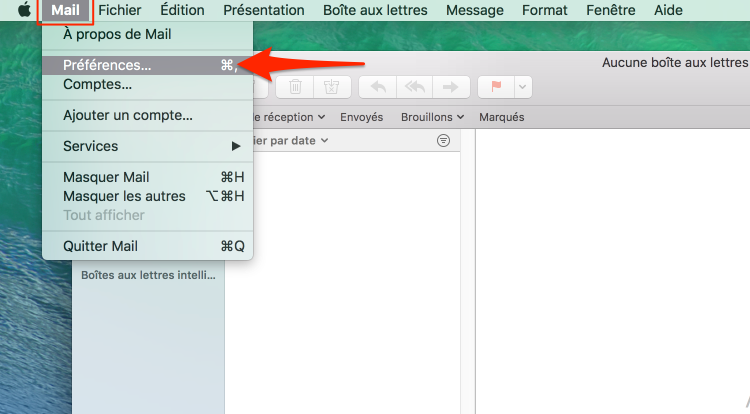Click the reply-all double arrow icon
The width and height of the screenshot is (750, 414).
click(414, 87)
